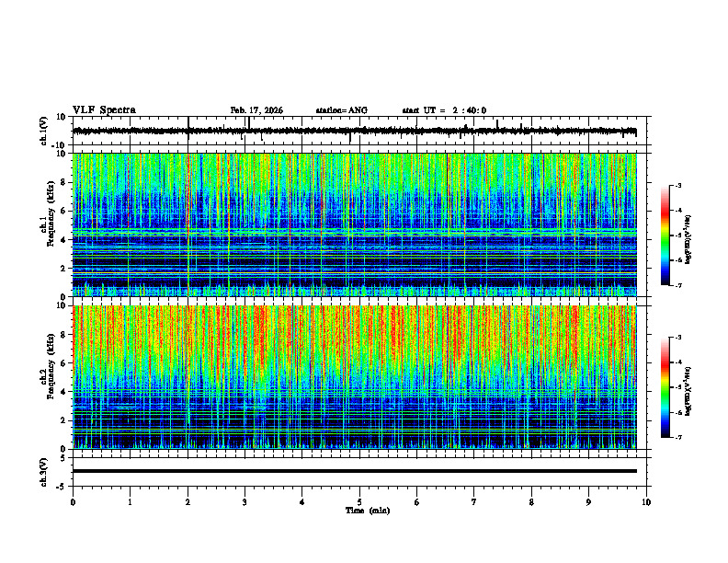This screenshot has width=728, height=563.
Task: Click the "VLF Spectra" title text
Action: click(x=104, y=110)
